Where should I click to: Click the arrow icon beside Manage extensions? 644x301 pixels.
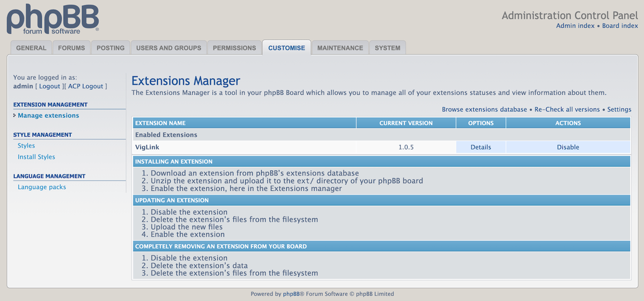point(14,115)
